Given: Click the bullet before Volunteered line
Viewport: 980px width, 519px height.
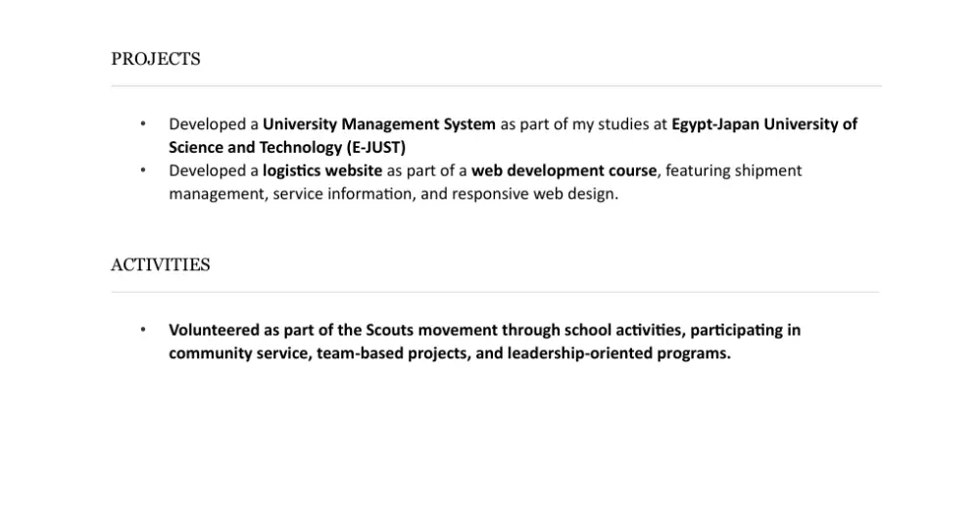Looking at the screenshot, I should click(143, 330).
